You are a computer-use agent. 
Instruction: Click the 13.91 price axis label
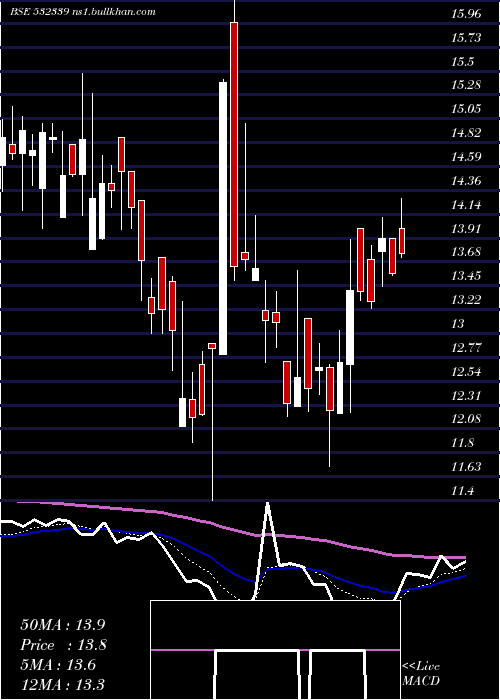(466, 229)
